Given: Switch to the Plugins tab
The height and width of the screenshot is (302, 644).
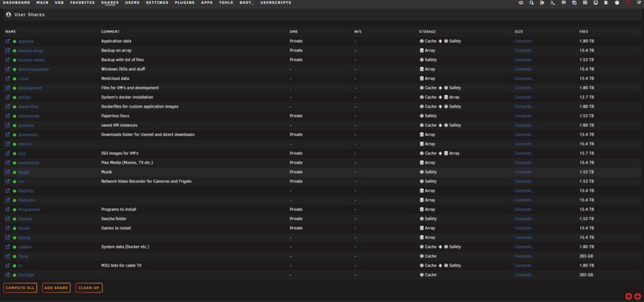Looking at the screenshot, I should tap(185, 3).
